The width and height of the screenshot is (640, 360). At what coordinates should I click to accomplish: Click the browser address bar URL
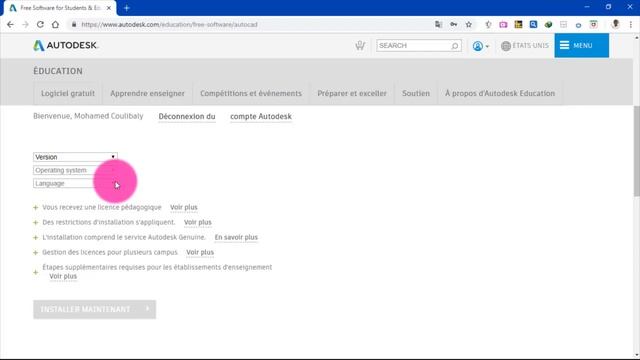[x=169, y=24]
